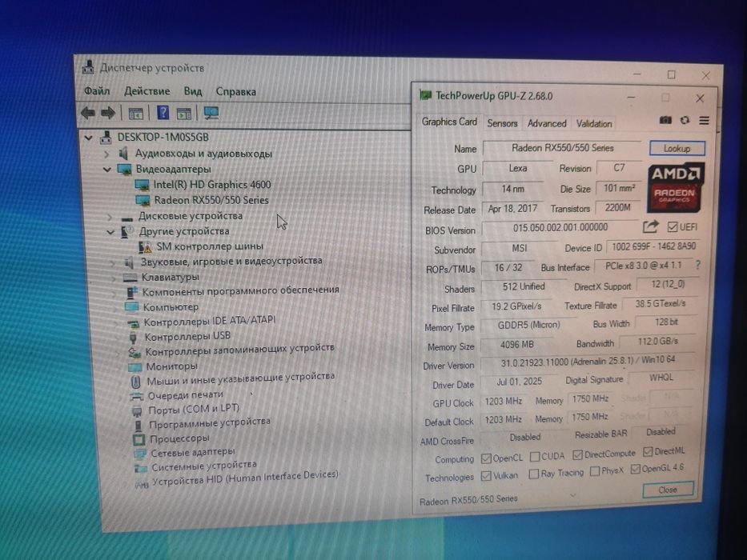Toggle the PhysX checkbox
The height and width of the screenshot is (560, 747).
[594, 471]
